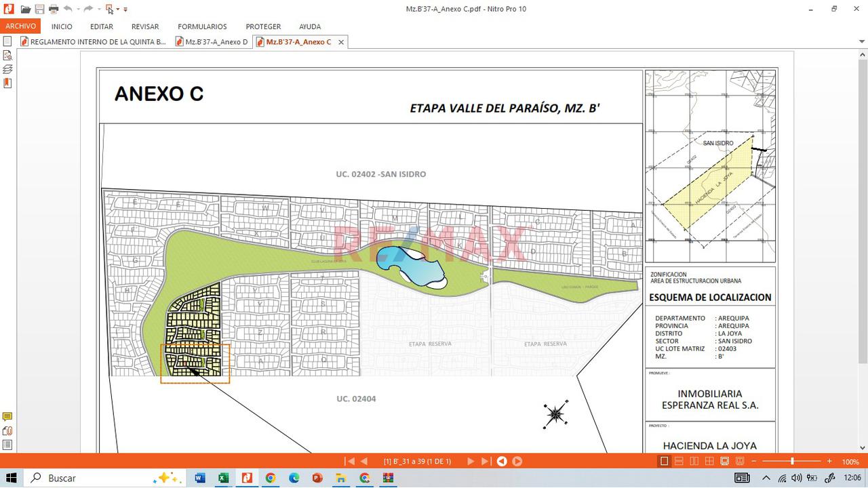This screenshot has width=868, height=488.
Task: Redo the last undone action
Action: coord(87,9)
